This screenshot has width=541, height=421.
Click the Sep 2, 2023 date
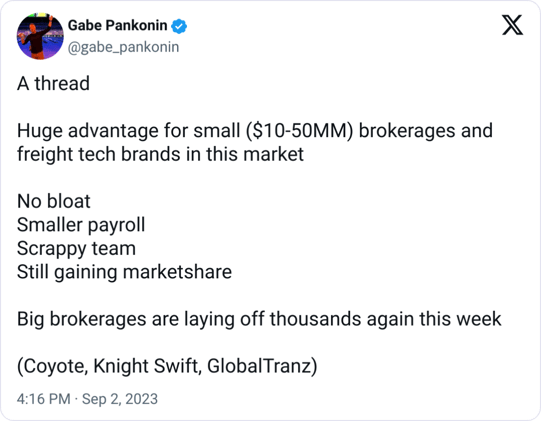(x=120, y=399)
